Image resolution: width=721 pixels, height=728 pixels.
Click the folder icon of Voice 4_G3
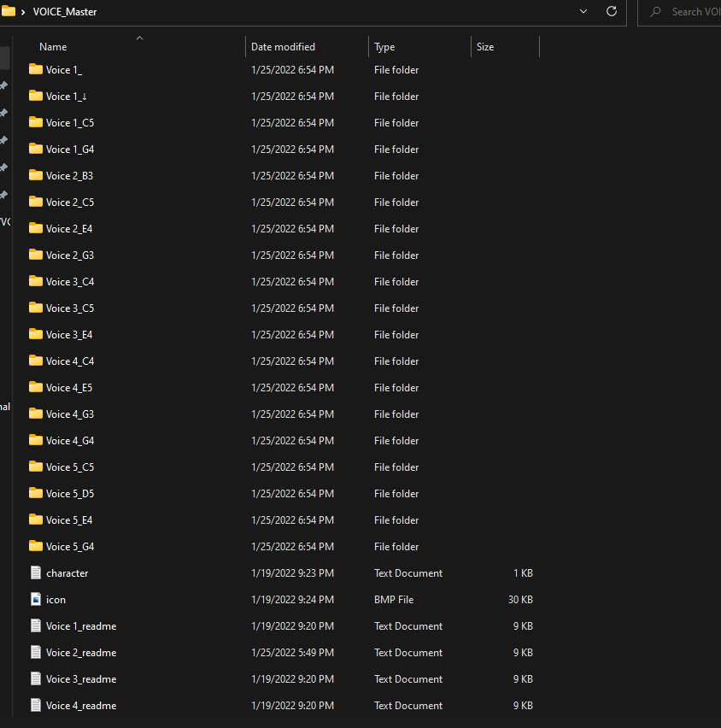pos(36,414)
